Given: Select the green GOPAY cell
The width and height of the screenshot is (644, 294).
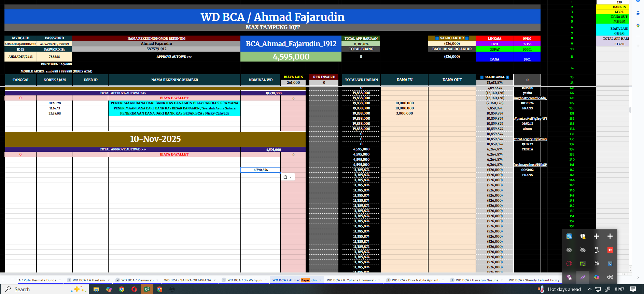Looking at the screenshot, I should click(x=494, y=49).
